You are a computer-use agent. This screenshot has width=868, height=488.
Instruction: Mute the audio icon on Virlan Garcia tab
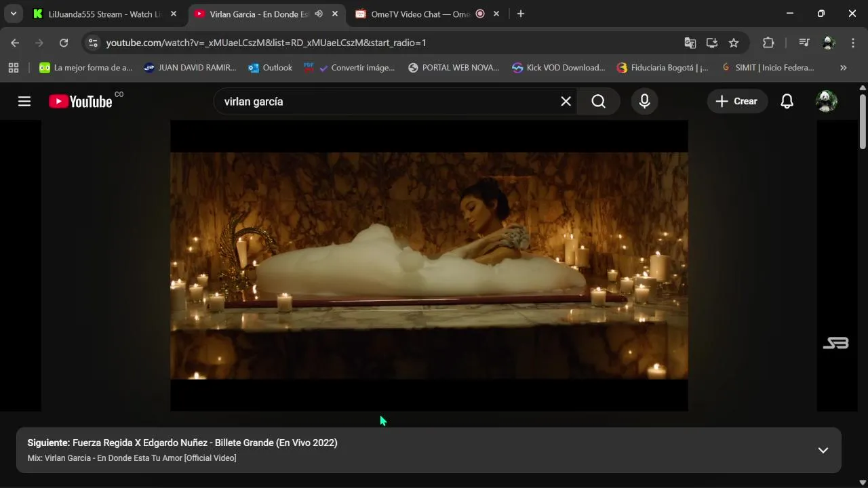tap(319, 14)
